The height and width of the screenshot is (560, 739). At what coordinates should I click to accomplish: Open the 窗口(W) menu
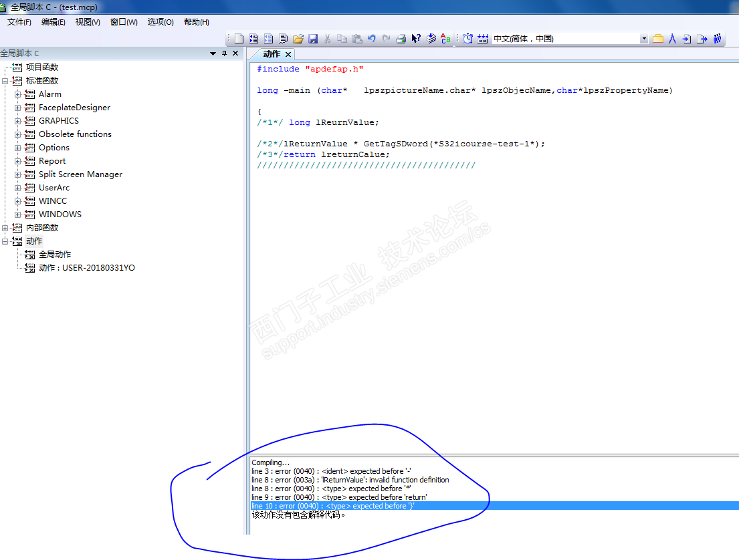pos(124,22)
